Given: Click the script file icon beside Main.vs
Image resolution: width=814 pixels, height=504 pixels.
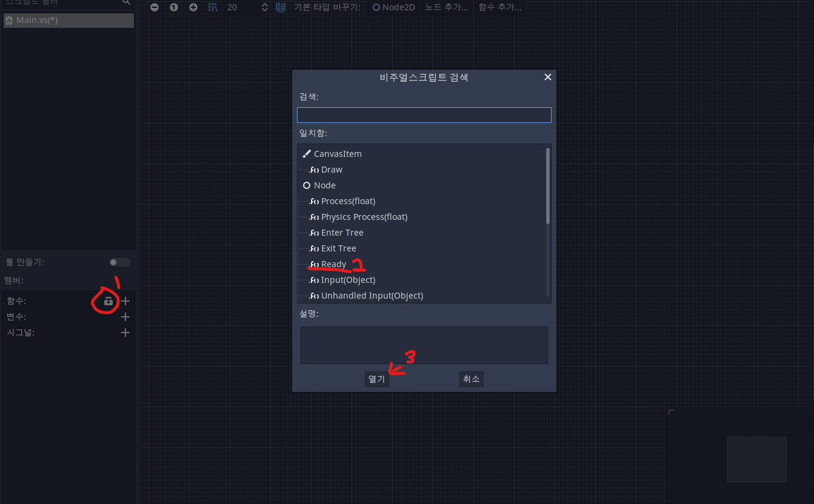Looking at the screenshot, I should tap(9, 21).
